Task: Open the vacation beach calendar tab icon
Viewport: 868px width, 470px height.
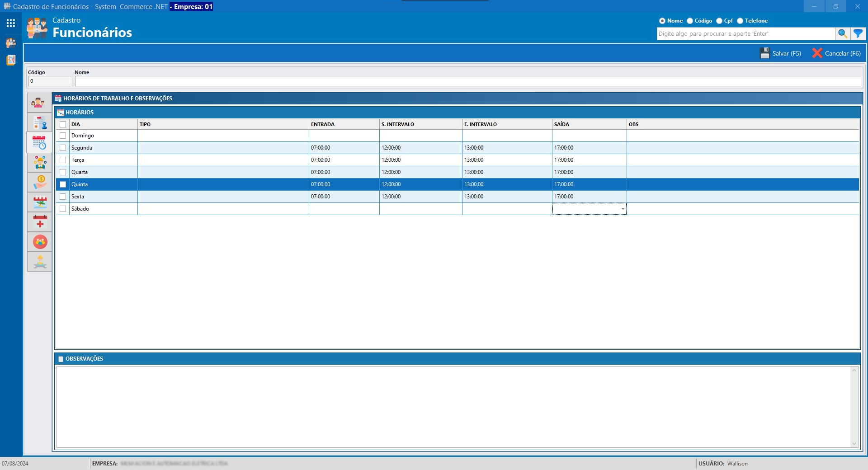Action: pos(40,202)
